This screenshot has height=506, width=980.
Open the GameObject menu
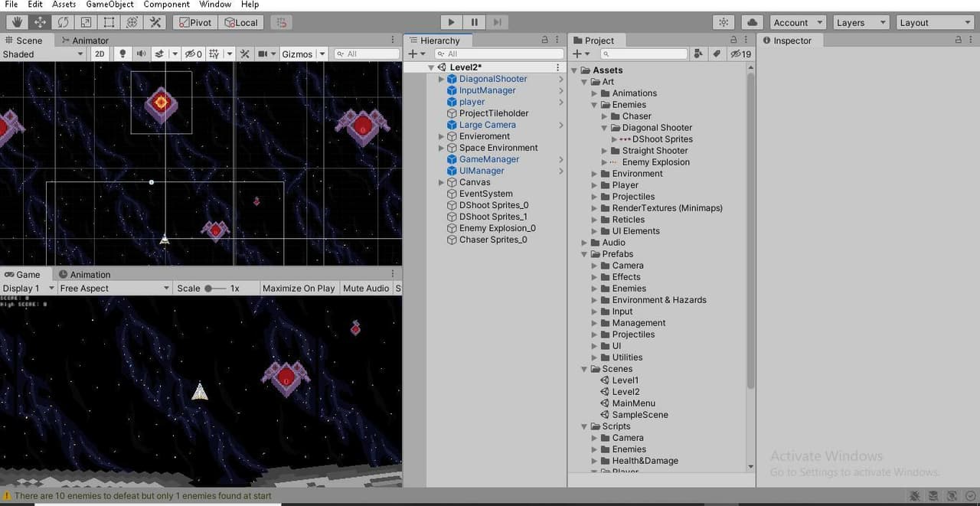tap(109, 4)
